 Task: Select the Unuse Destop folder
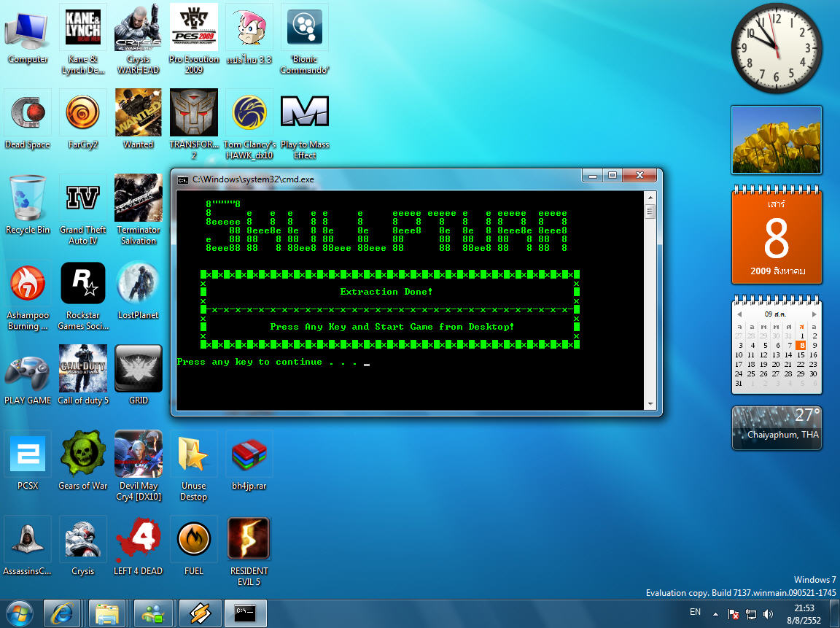pos(193,466)
